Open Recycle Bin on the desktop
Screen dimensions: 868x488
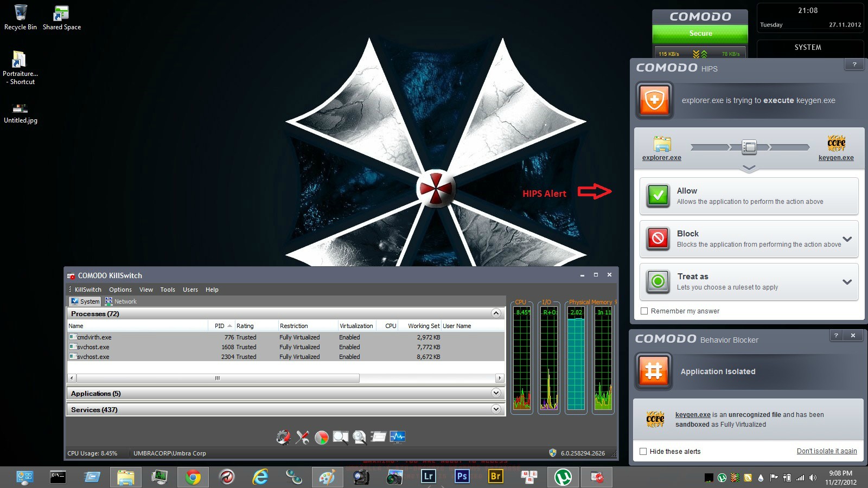pos(21,17)
